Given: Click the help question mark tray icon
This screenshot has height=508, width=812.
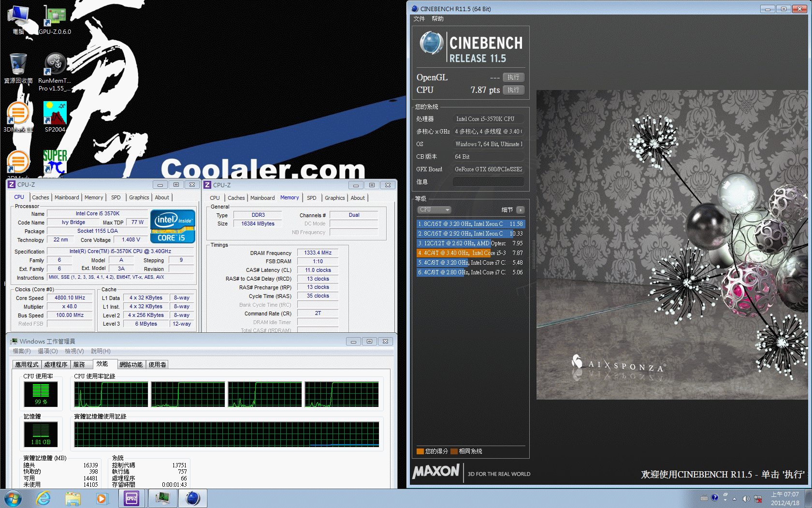Looking at the screenshot, I should 715,498.
